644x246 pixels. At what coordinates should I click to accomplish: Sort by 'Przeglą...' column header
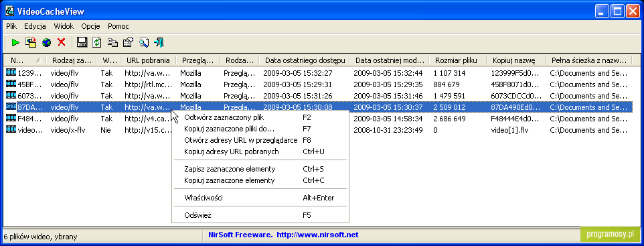(x=197, y=60)
